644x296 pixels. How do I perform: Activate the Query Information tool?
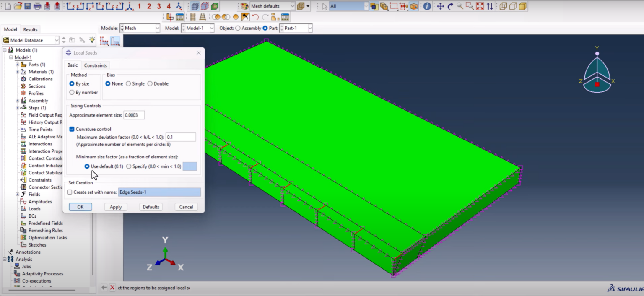[x=427, y=6]
